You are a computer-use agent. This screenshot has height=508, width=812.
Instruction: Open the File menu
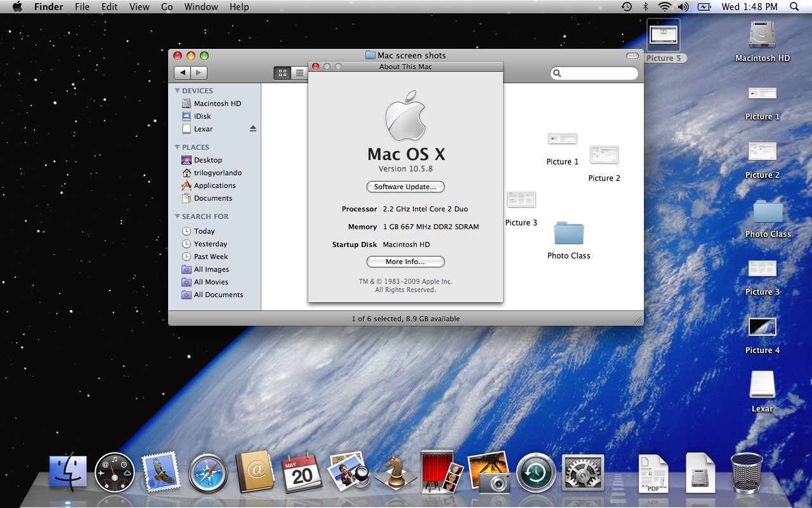[x=82, y=7]
